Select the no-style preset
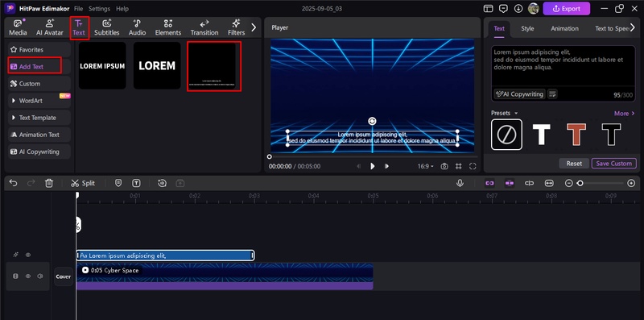The image size is (644, 320). pyautogui.click(x=507, y=135)
